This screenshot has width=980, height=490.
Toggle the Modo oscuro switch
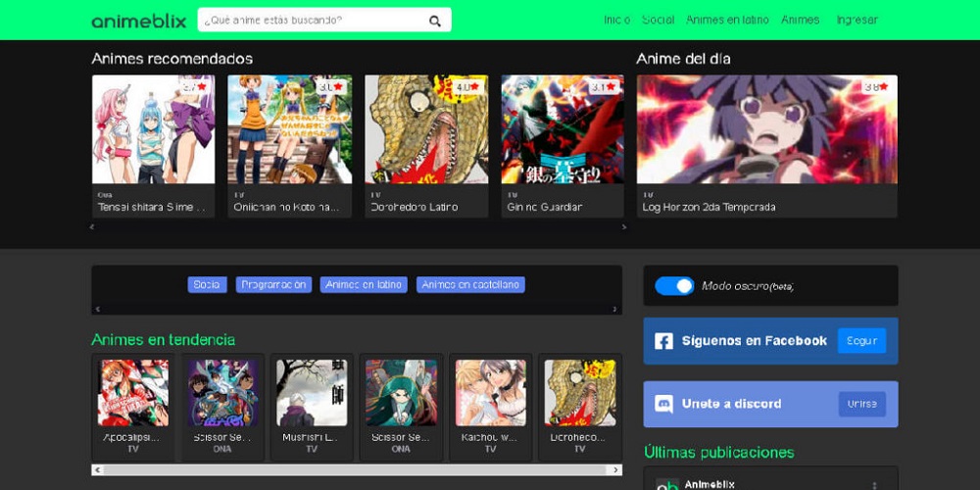pos(674,285)
